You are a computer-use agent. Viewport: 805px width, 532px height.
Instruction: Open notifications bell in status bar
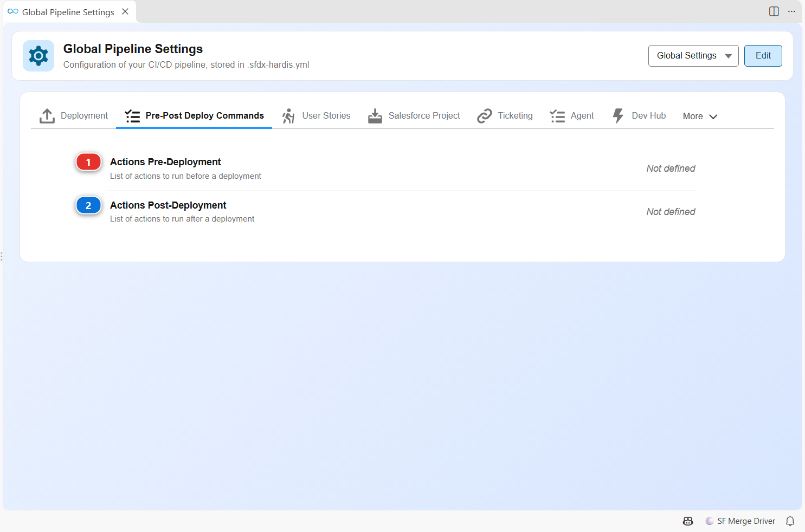pyautogui.click(x=790, y=521)
